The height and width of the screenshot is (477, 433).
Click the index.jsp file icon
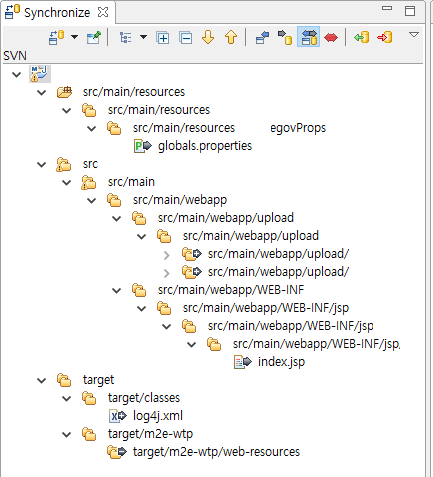[x=242, y=362]
